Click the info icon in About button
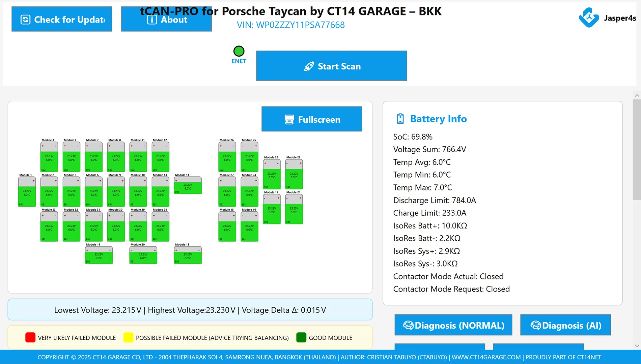This screenshot has width=641, height=364. point(152,20)
